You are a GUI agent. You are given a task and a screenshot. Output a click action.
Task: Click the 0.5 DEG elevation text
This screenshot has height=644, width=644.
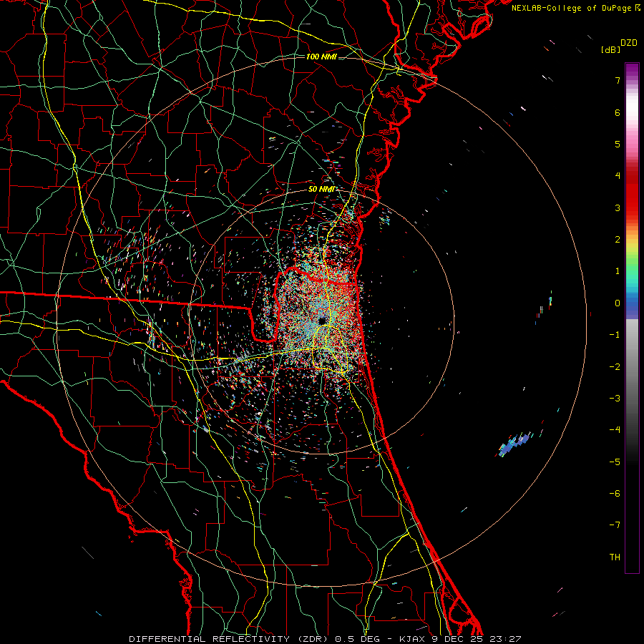358,639
